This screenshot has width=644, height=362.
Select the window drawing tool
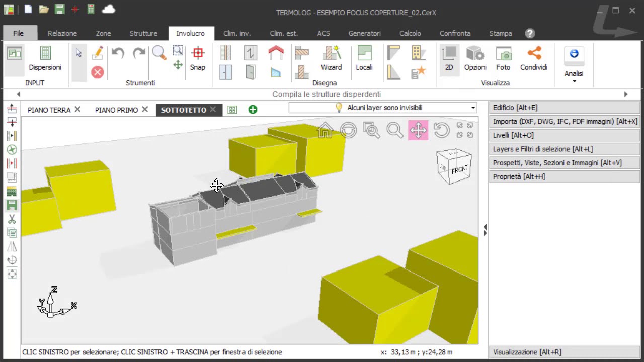tap(226, 72)
